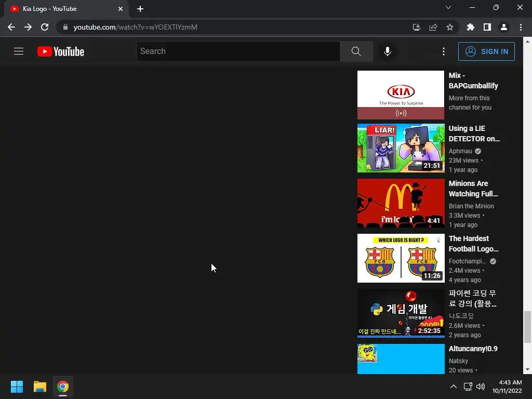532x399 pixels.
Task: Open a new tab with plus button
Action: (140, 9)
